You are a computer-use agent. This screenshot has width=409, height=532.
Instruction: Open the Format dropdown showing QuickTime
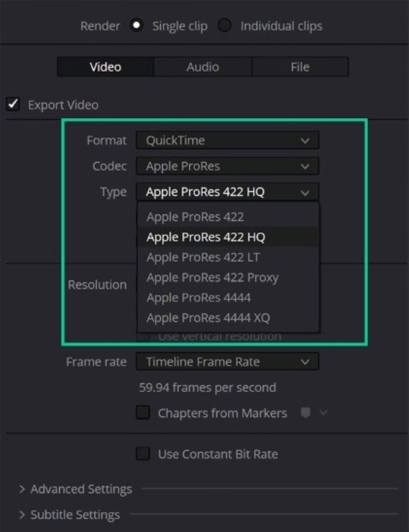point(227,140)
